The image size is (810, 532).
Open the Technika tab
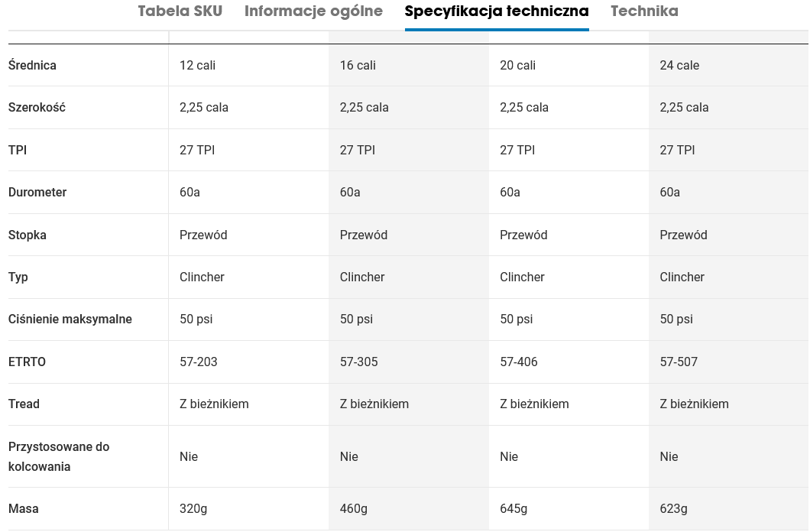(644, 11)
